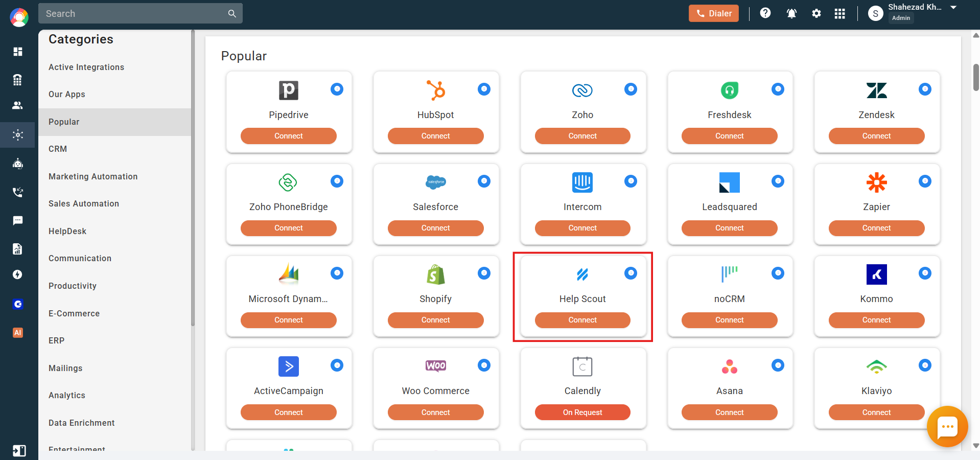Click the info badge on Pipedrive card
980x460 pixels.
(x=337, y=89)
